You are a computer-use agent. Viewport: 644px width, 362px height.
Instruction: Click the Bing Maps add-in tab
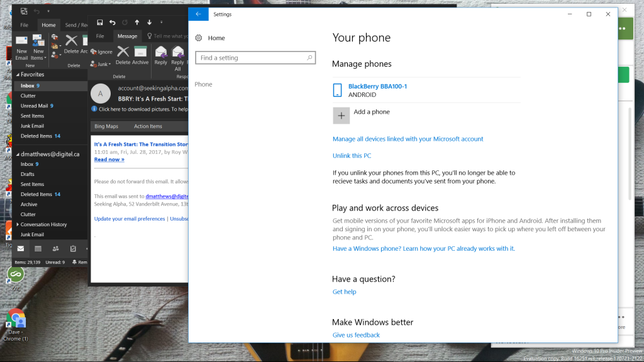click(x=106, y=126)
